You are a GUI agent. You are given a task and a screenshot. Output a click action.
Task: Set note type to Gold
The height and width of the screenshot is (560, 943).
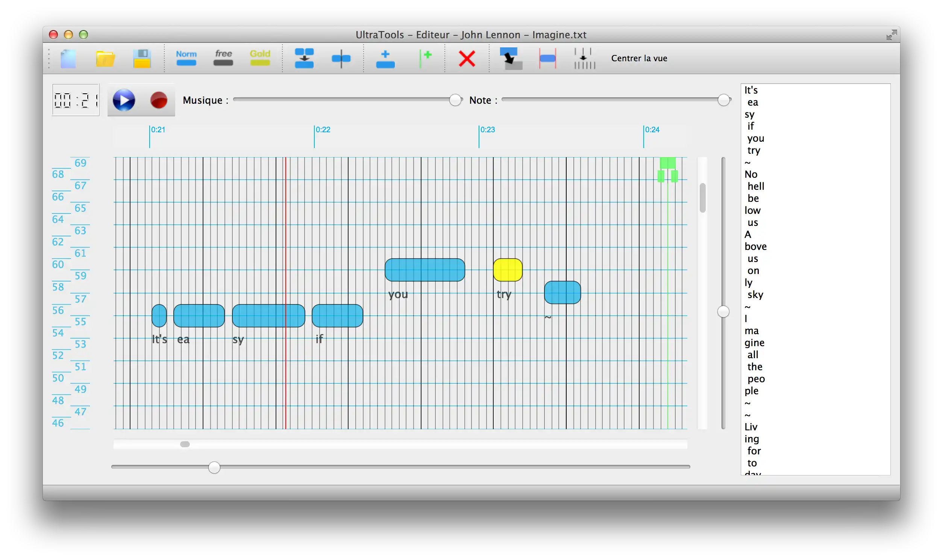tap(260, 58)
